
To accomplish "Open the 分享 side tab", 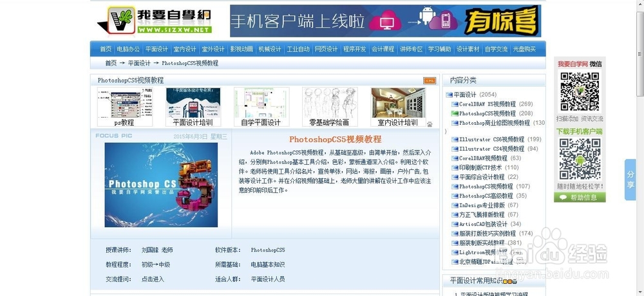I will click(x=630, y=180).
